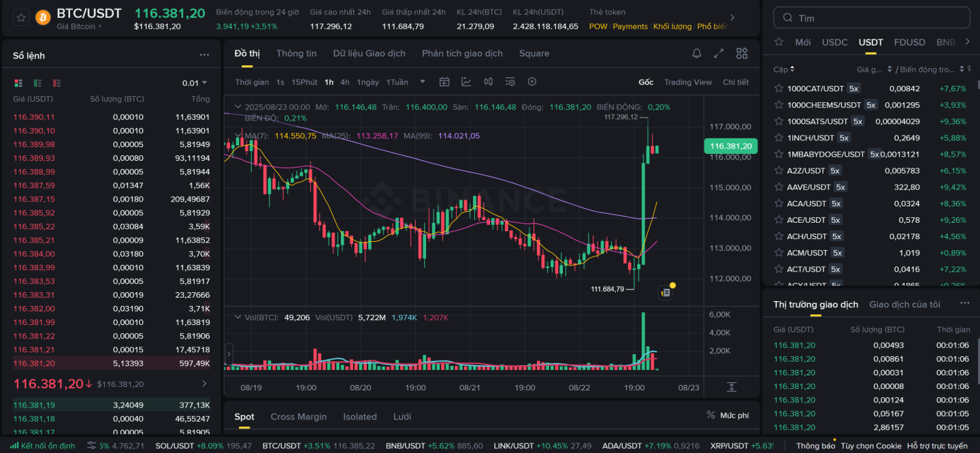The image size is (980, 453).
Task: Show favorite pairs with star tab
Action: (x=780, y=42)
